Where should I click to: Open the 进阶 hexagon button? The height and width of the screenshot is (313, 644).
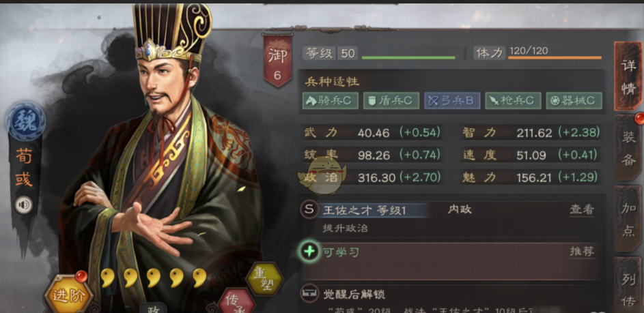(68, 295)
